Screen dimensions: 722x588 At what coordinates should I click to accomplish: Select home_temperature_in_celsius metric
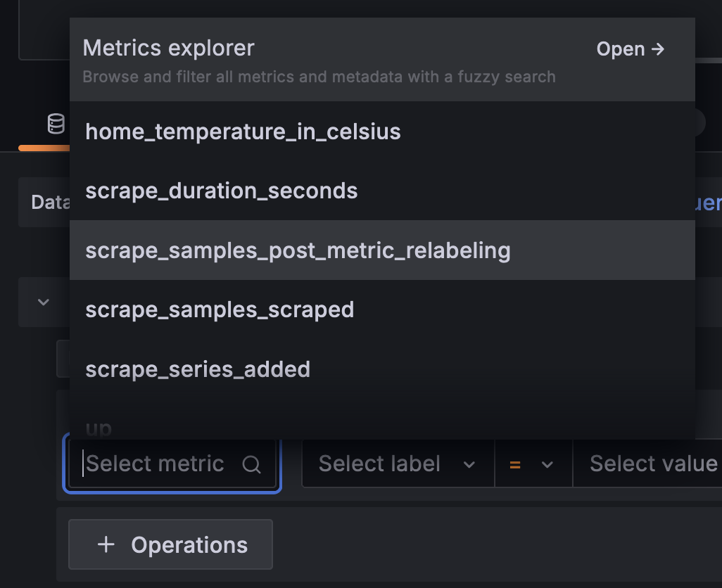click(x=382, y=132)
